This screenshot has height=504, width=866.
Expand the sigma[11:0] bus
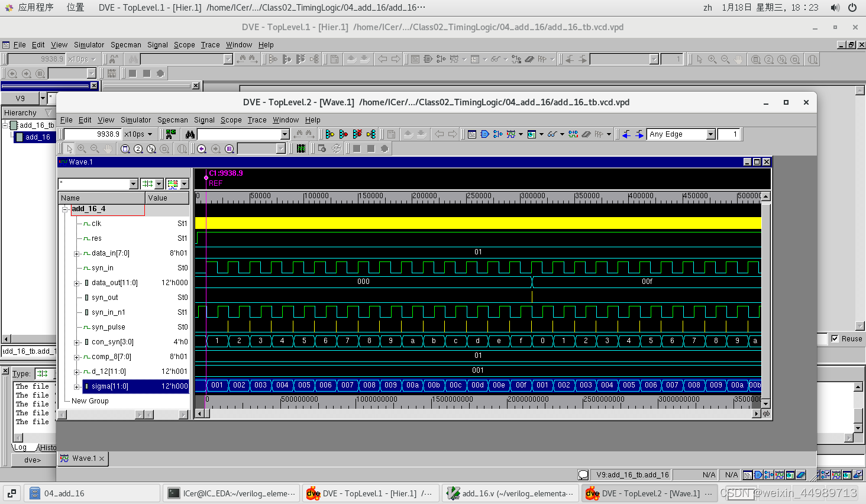click(x=76, y=387)
